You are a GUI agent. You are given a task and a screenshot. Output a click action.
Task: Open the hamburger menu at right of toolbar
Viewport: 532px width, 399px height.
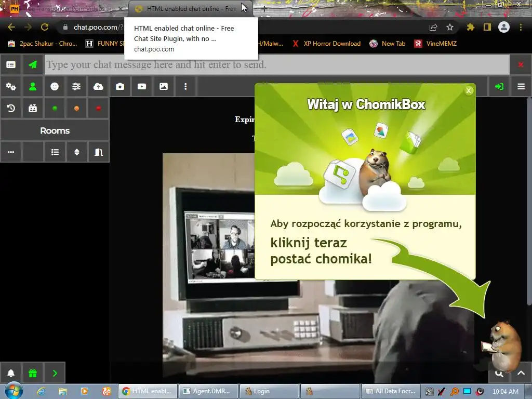coord(521,87)
